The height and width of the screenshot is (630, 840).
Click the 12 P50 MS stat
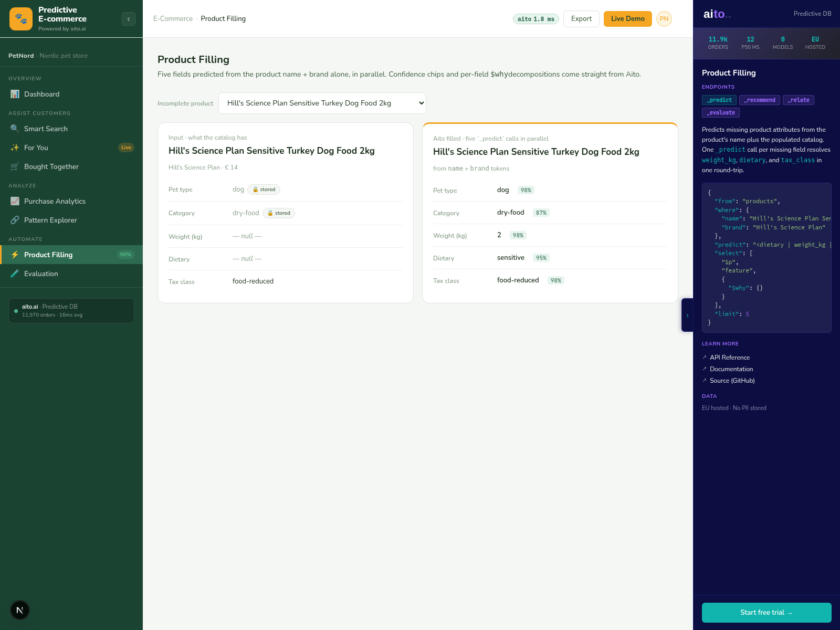point(750,43)
